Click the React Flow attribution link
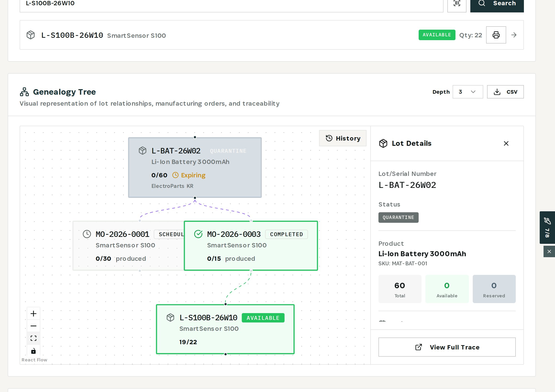 [34, 360]
